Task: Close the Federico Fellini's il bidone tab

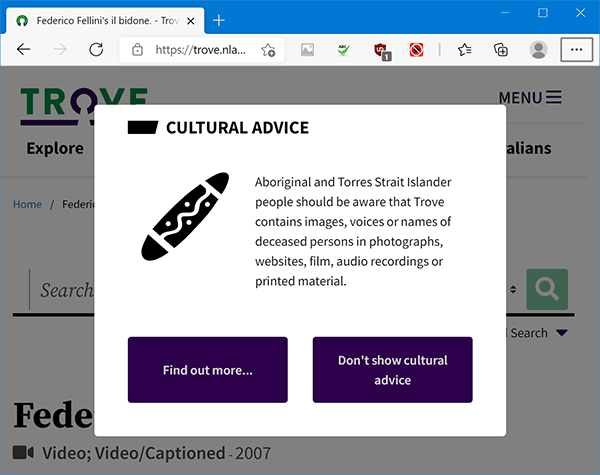Action: point(191,21)
